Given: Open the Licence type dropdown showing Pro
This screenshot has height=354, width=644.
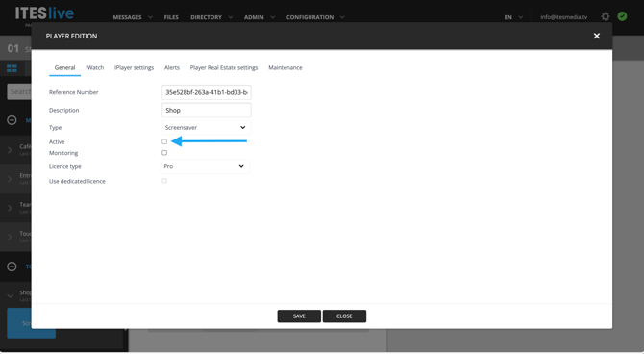Looking at the screenshot, I should click(205, 166).
